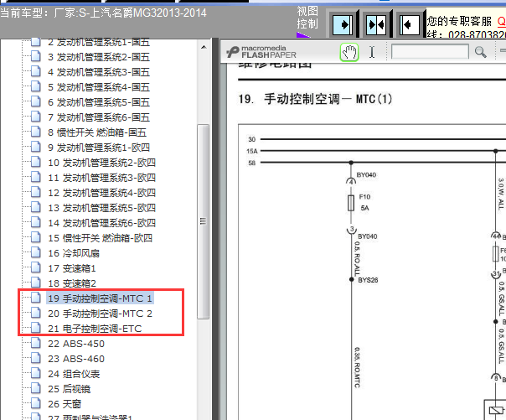Image resolution: width=506 pixels, height=420 pixels.
Task: Click the FlashPaper search magnifier icon
Action: (x=480, y=52)
